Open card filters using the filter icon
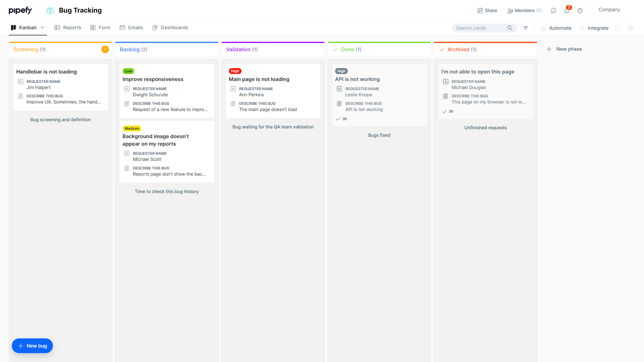Viewport: 644px width, 362px height. coord(525,28)
